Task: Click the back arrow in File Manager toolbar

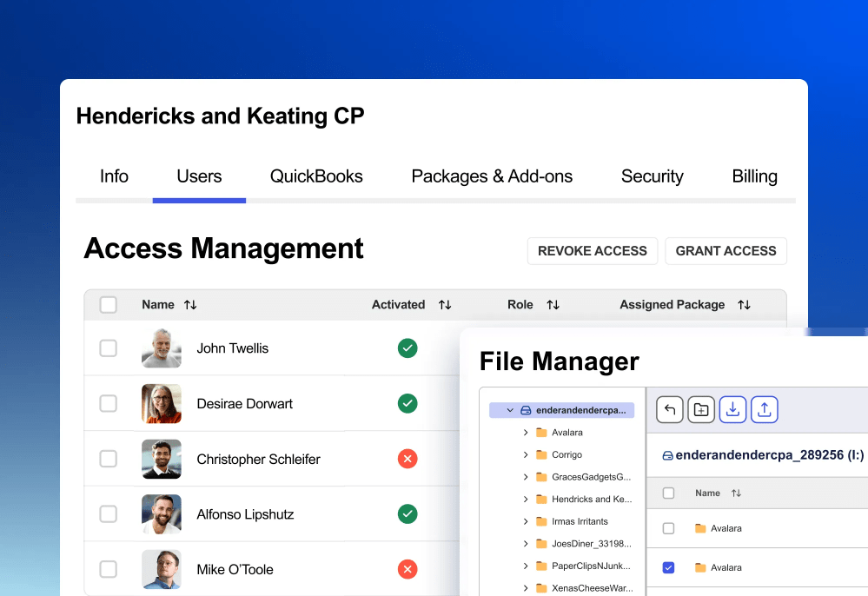Action: pos(669,409)
